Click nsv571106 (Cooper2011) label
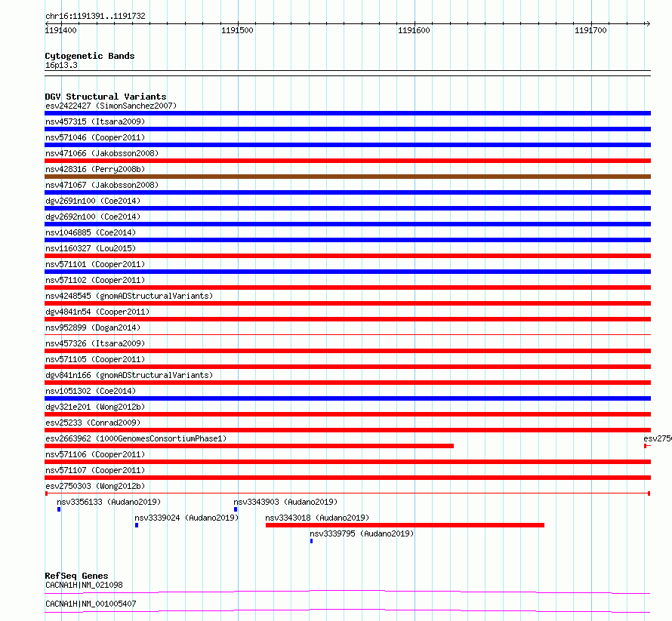 pyautogui.click(x=95, y=454)
